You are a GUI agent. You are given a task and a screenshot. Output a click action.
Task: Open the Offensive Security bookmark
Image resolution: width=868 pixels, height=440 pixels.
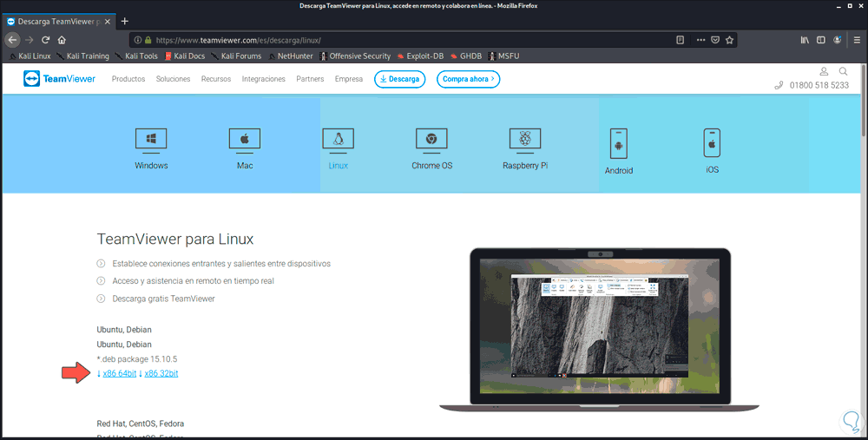[355, 56]
